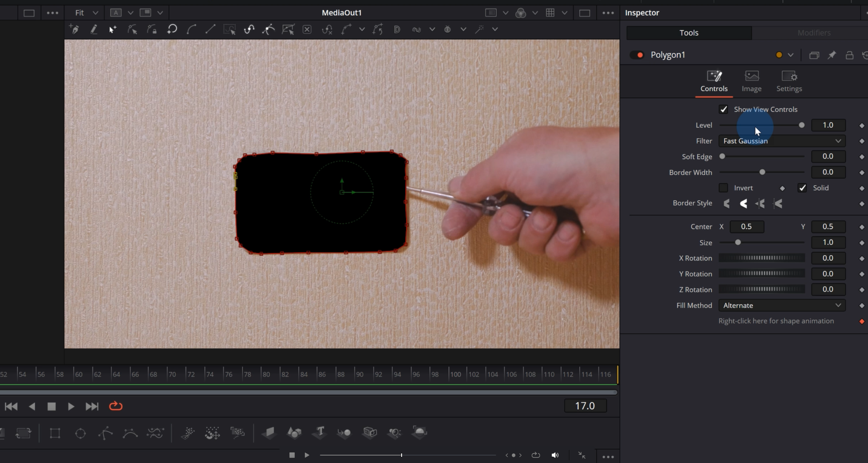The height and width of the screenshot is (463, 868).
Task: Open the Fit zoom level dropdown
Action: (x=86, y=13)
